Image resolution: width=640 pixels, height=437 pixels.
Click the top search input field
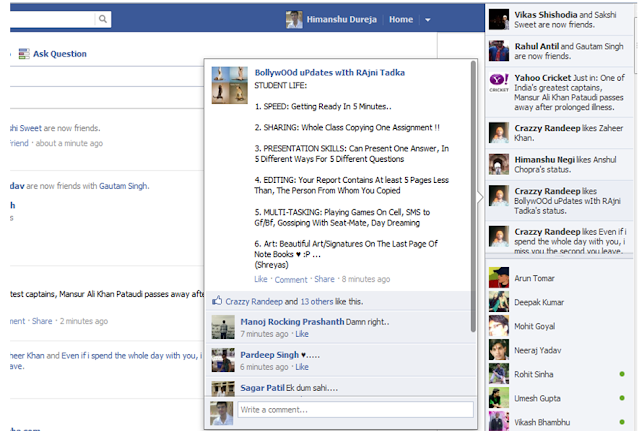click(x=52, y=19)
